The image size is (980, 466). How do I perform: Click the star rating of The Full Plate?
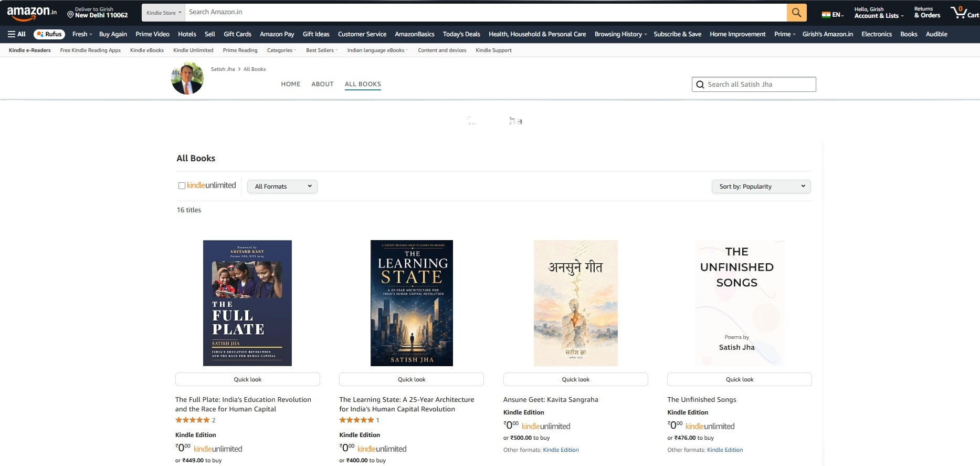point(192,420)
